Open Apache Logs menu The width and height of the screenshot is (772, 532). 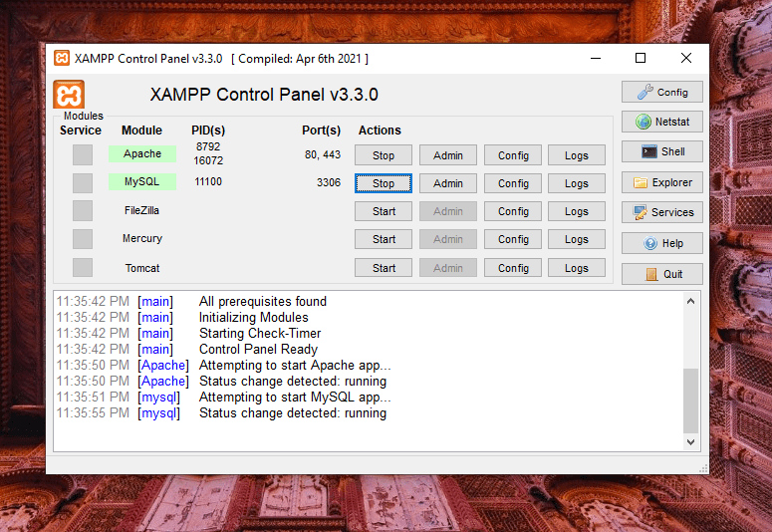click(x=577, y=155)
